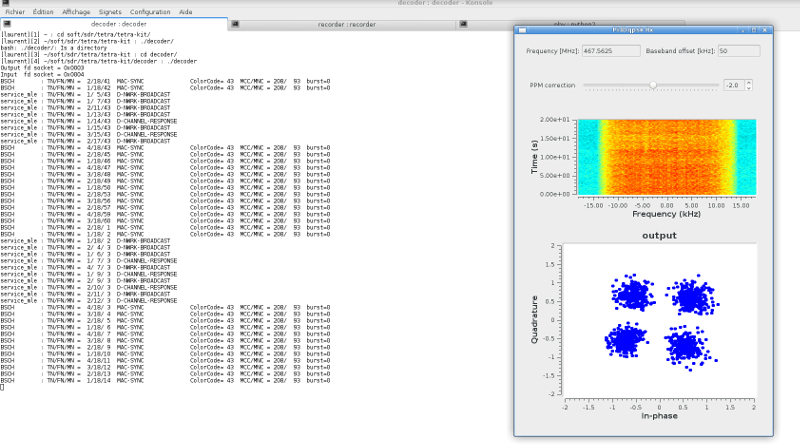Click the 'Output fd socket = 0x0003' line

pyautogui.click(x=42, y=68)
